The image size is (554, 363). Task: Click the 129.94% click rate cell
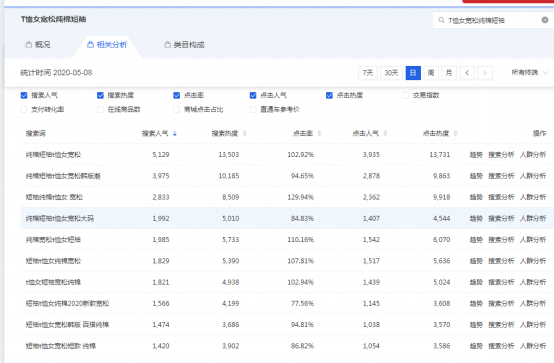click(x=300, y=197)
